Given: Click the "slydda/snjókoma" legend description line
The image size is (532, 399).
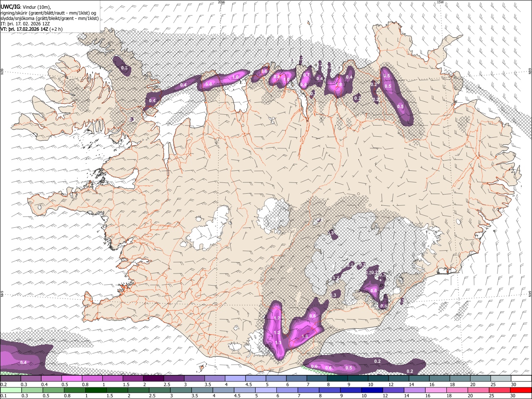Looking at the screenshot, I should pyautogui.click(x=49, y=18).
